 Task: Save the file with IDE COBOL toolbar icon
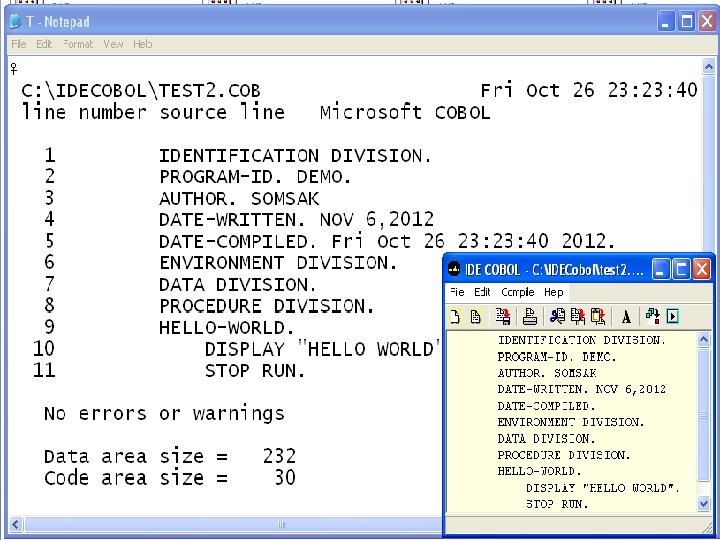click(x=503, y=316)
